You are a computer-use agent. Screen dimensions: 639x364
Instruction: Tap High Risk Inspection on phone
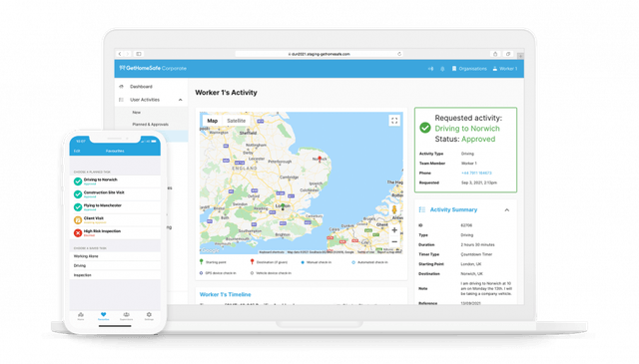pyautogui.click(x=115, y=233)
